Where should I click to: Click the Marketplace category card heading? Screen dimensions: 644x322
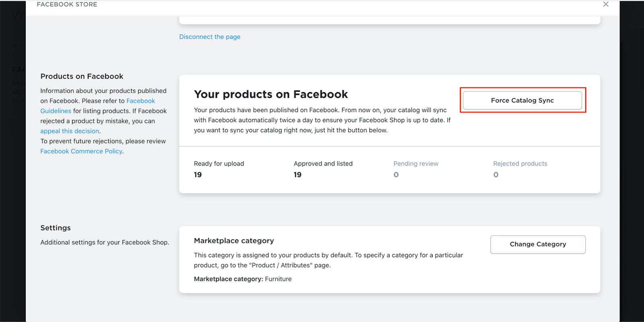coord(234,241)
